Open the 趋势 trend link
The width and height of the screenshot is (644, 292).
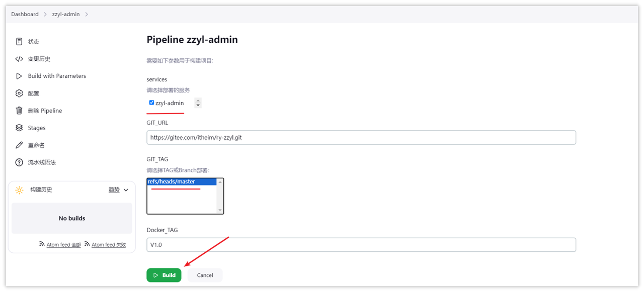(114, 190)
